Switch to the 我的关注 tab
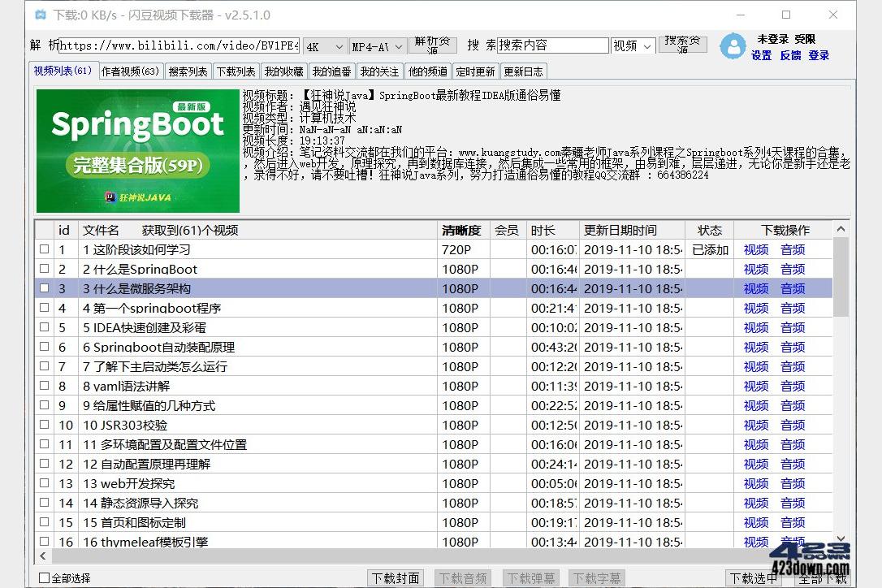The image size is (882, 588). click(x=379, y=71)
